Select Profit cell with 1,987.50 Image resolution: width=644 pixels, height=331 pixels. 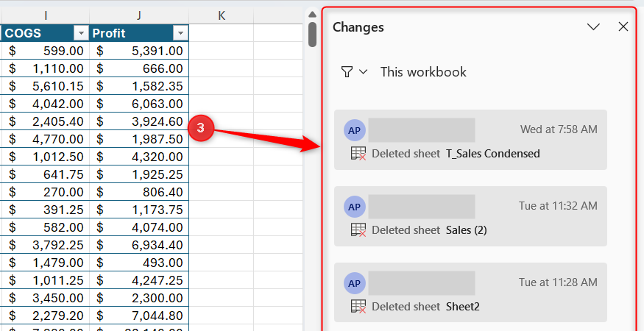139,139
